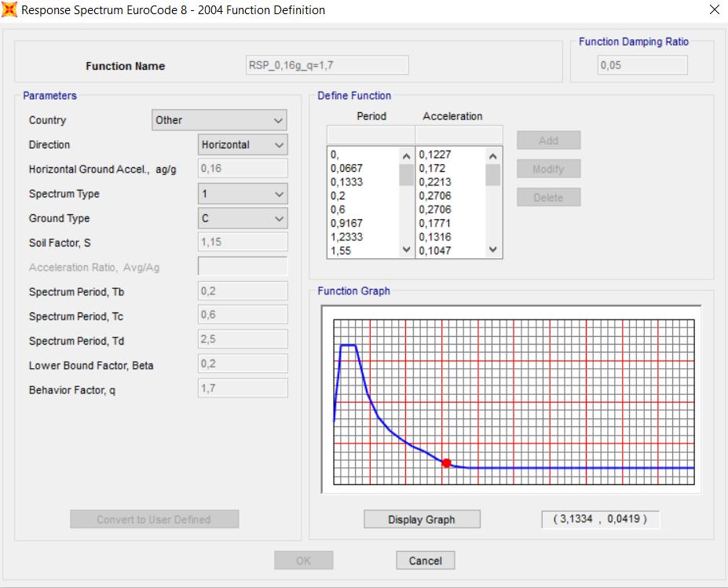Click the Acceleration list scroll down arrow
Viewport: 728px width, 588px height.
(x=493, y=249)
